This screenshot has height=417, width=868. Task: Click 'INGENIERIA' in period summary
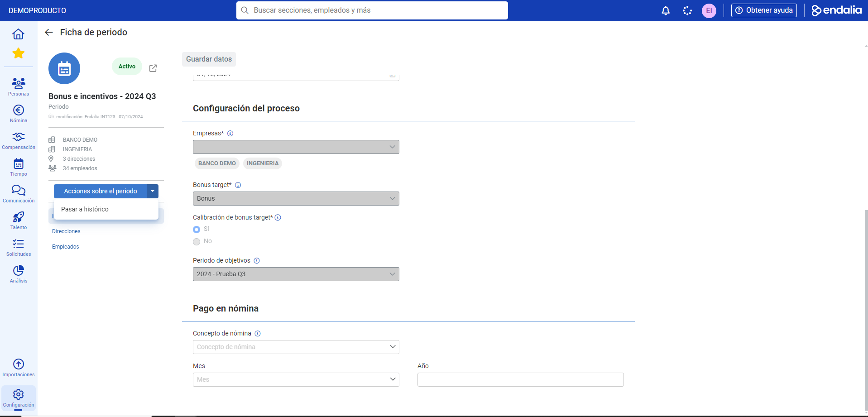coord(77,149)
